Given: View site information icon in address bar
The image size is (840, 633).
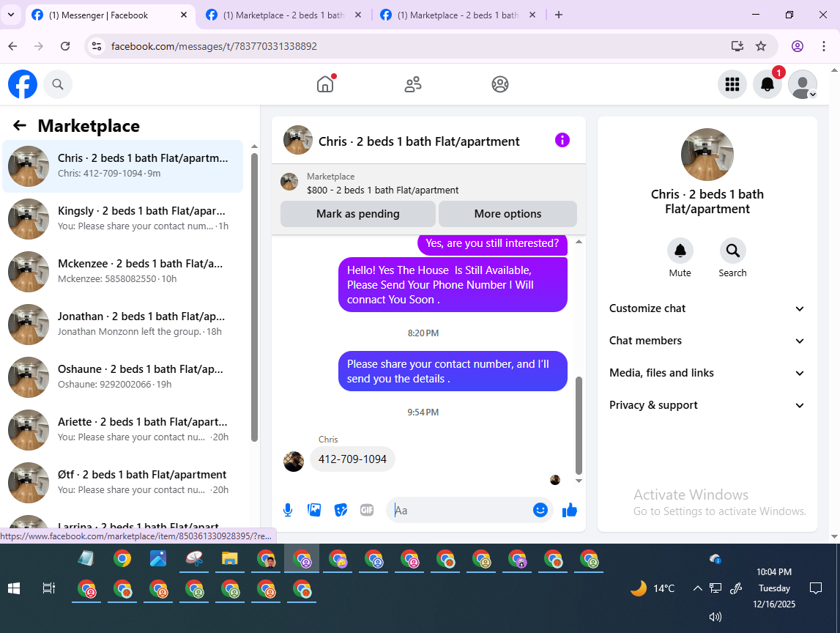Looking at the screenshot, I should (x=97, y=46).
